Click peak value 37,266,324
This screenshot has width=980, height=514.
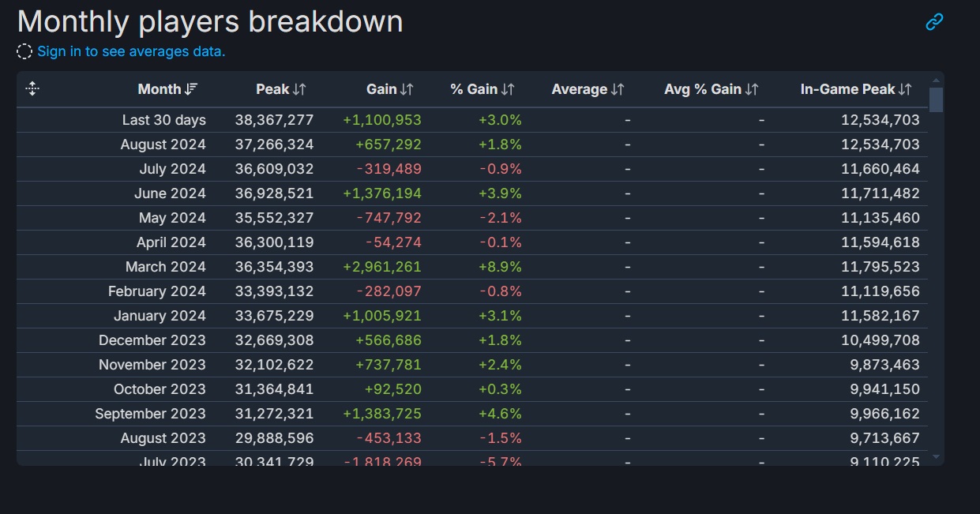(x=274, y=144)
